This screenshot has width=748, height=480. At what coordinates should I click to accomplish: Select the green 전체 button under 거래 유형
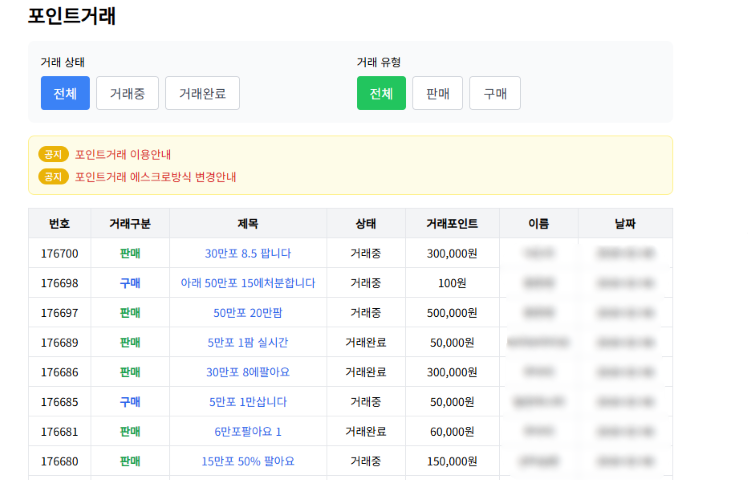pos(381,93)
